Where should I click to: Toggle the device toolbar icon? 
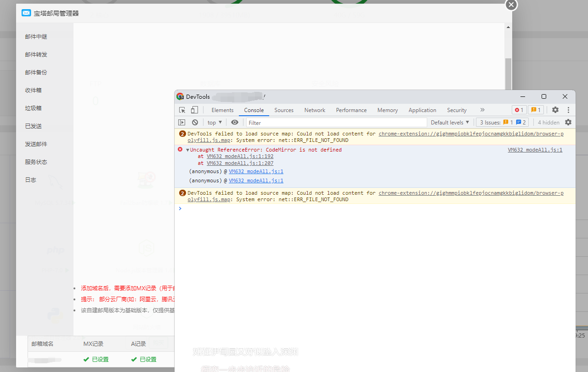point(194,110)
